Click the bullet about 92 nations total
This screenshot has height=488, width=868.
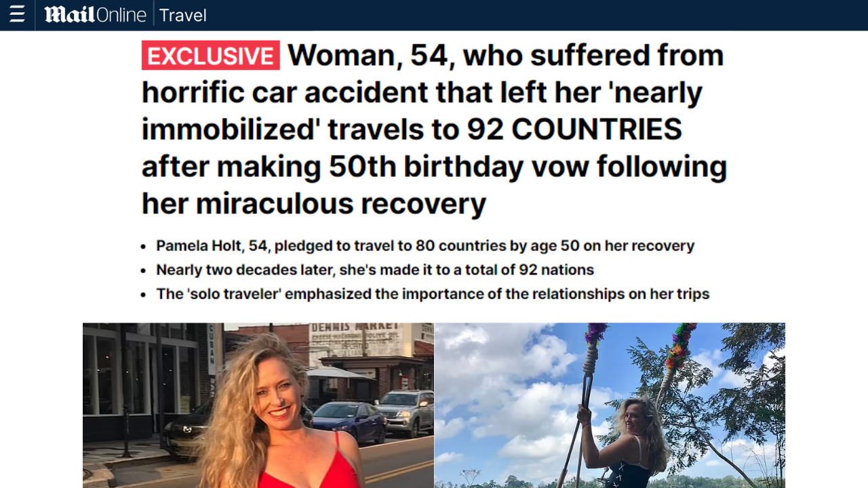click(375, 270)
